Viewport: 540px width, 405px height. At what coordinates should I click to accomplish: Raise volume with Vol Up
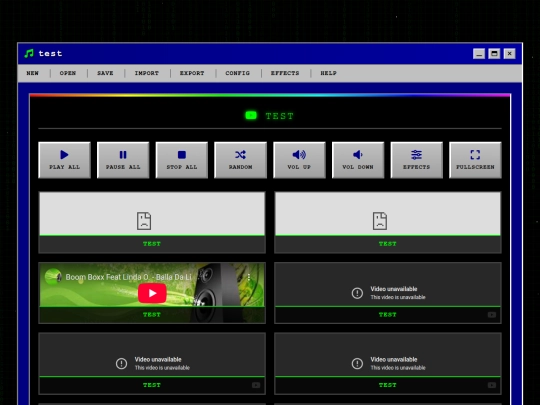point(299,160)
